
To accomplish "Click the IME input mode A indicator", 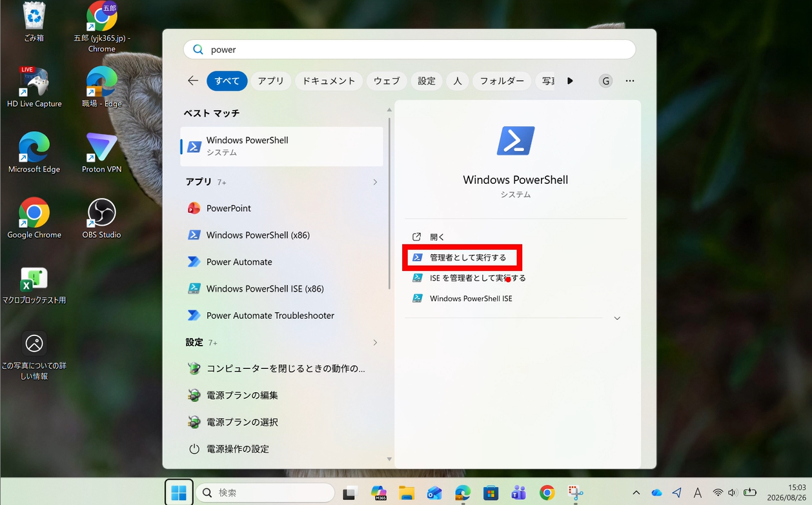I will (697, 493).
